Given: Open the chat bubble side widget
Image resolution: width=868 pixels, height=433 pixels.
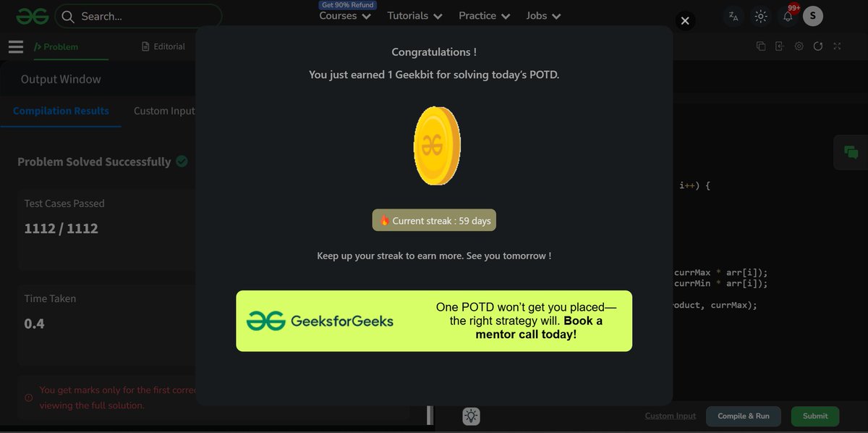Looking at the screenshot, I should click(851, 152).
